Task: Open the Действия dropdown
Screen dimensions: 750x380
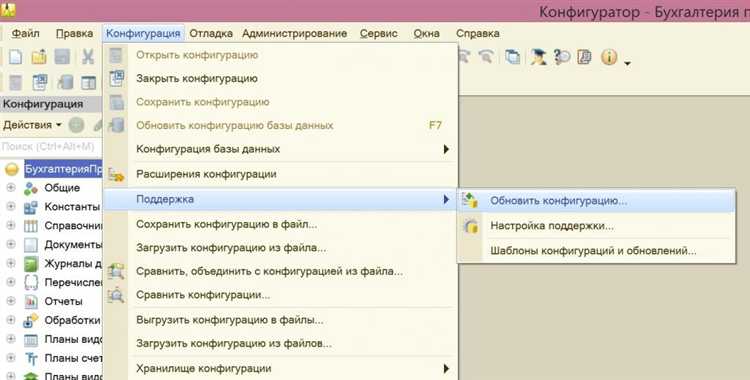Action: [33, 125]
